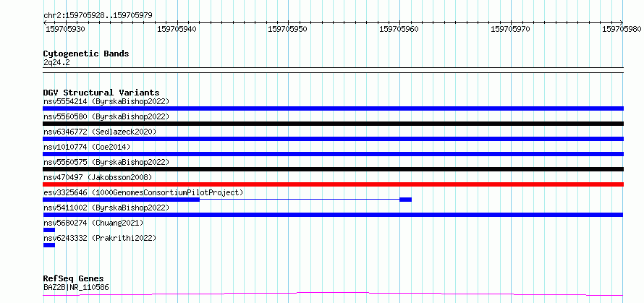Viewport: 644px width, 303px height.
Task: Click the blue bar under nsv5554214
Action: [333, 108]
